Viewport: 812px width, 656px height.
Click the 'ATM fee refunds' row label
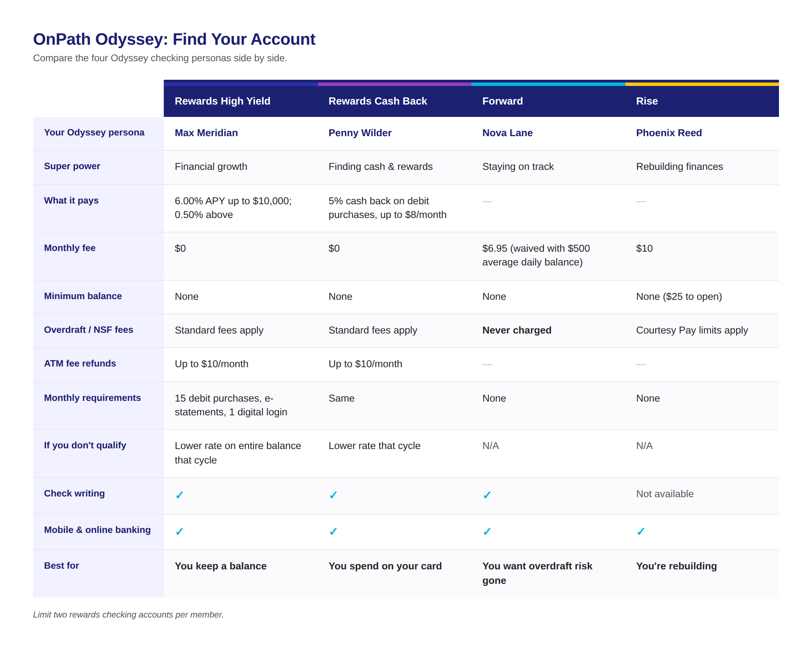click(80, 363)
